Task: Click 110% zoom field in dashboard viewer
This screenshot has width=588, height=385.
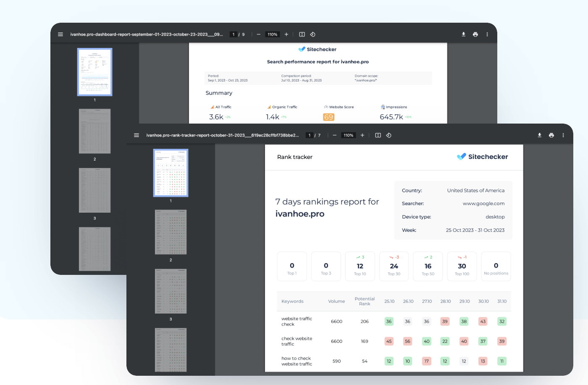Action: point(273,34)
